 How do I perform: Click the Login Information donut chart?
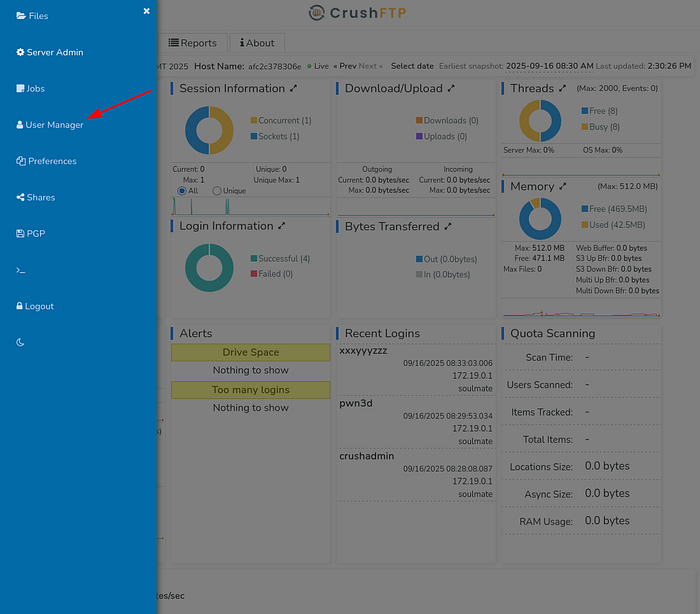[209, 268]
